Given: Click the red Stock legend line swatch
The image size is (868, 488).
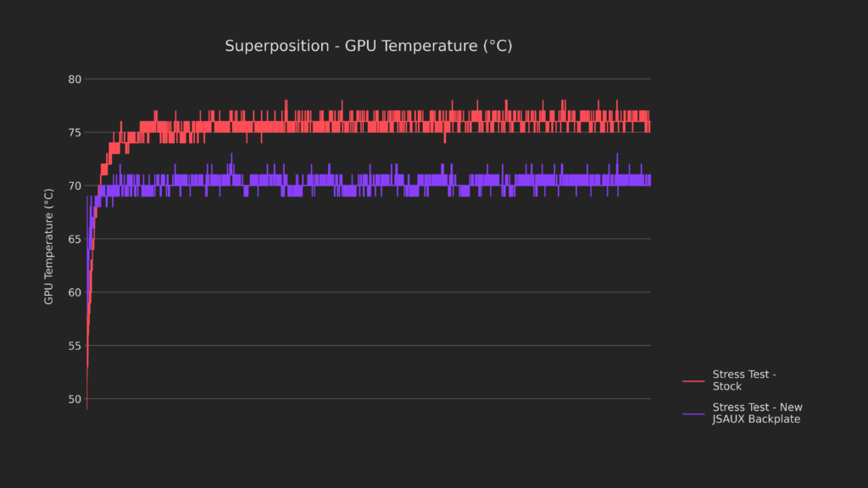Looking at the screenshot, I should 693,381.
